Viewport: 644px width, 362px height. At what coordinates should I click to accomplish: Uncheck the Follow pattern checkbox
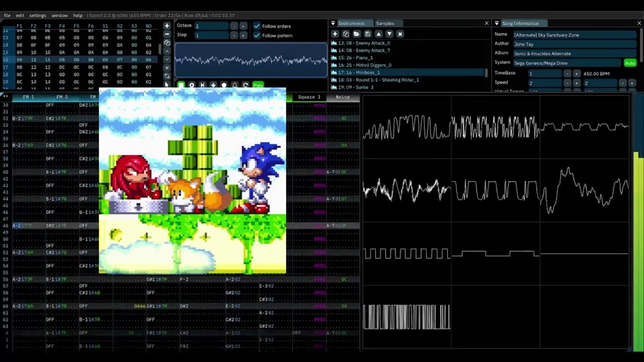click(x=257, y=36)
